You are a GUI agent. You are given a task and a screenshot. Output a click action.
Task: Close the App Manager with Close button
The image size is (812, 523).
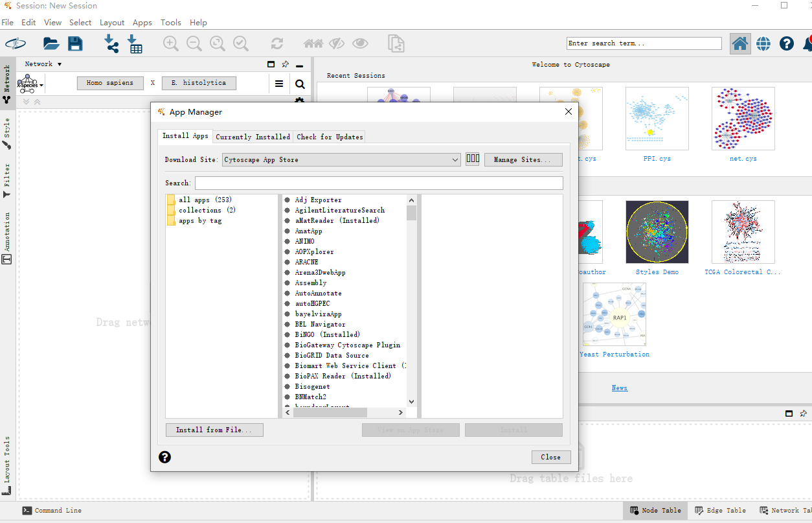coord(551,457)
